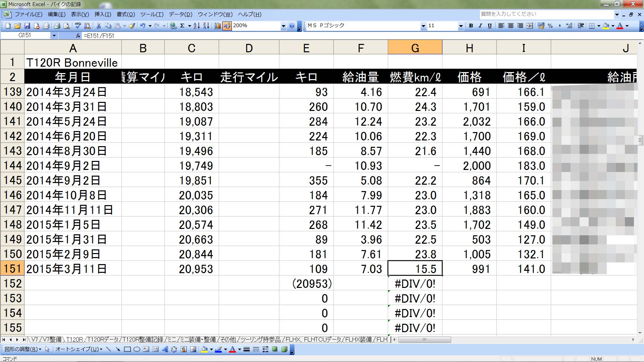Expand the Name Box dropdown
The height and width of the screenshot is (362, 644).
[54, 36]
